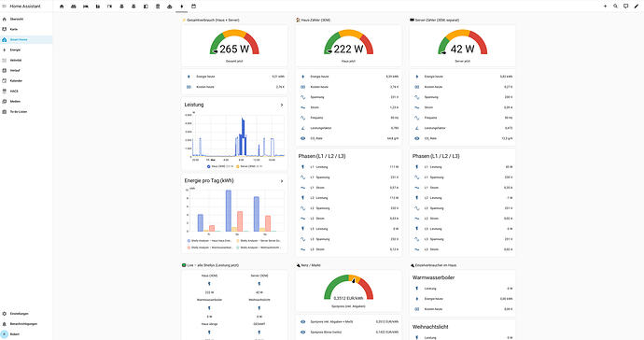This screenshot has height=340, width=644.
Task: Click the pencil edit dashboard icon
Action: point(637,7)
